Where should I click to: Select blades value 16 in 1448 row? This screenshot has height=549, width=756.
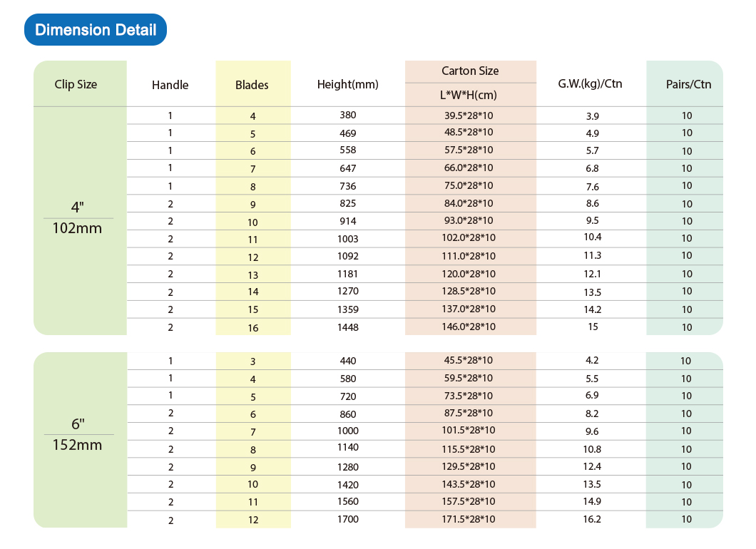[253, 328]
